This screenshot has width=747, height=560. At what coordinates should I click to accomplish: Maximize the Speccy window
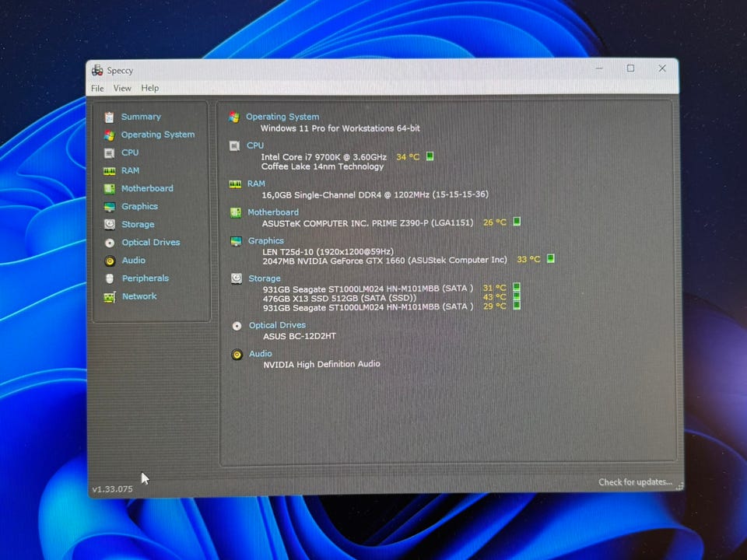tap(630, 68)
